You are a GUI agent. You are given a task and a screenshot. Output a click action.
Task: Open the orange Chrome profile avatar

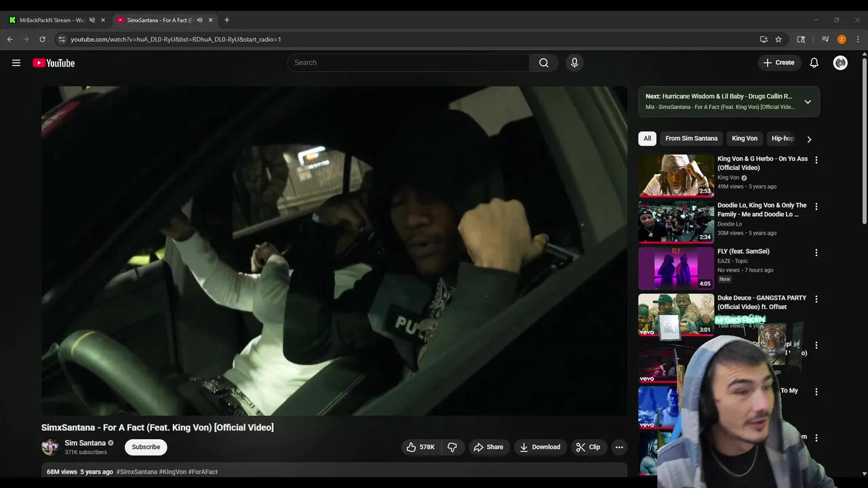point(842,39)
